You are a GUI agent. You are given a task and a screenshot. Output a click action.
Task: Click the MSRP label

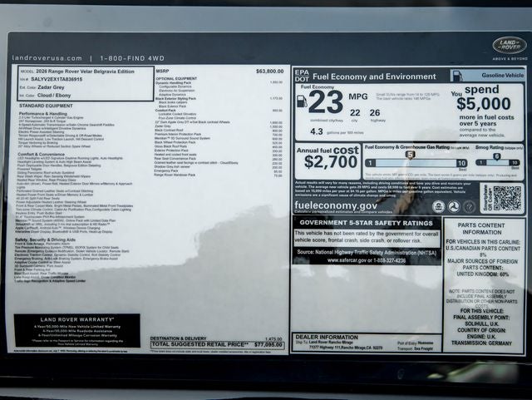162,71
